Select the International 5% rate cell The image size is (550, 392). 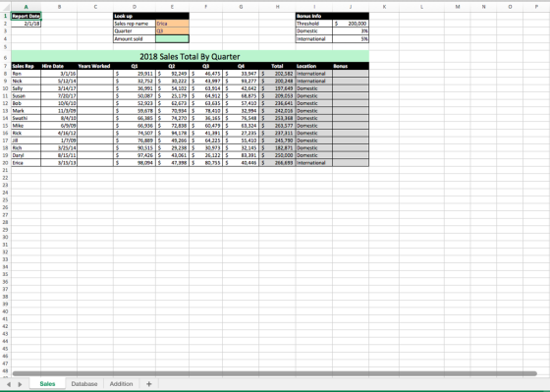[351, 38]
